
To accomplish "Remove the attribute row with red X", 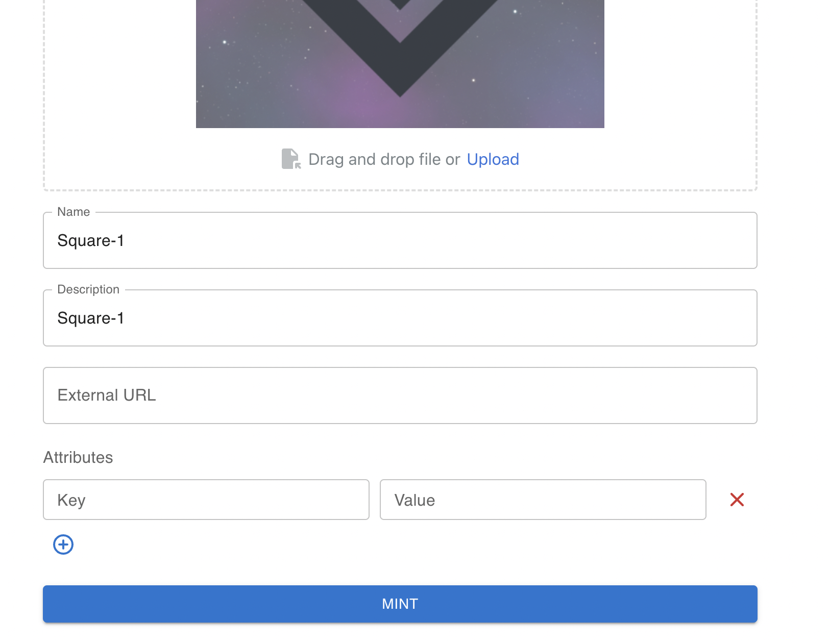I will tap(737, 500).
